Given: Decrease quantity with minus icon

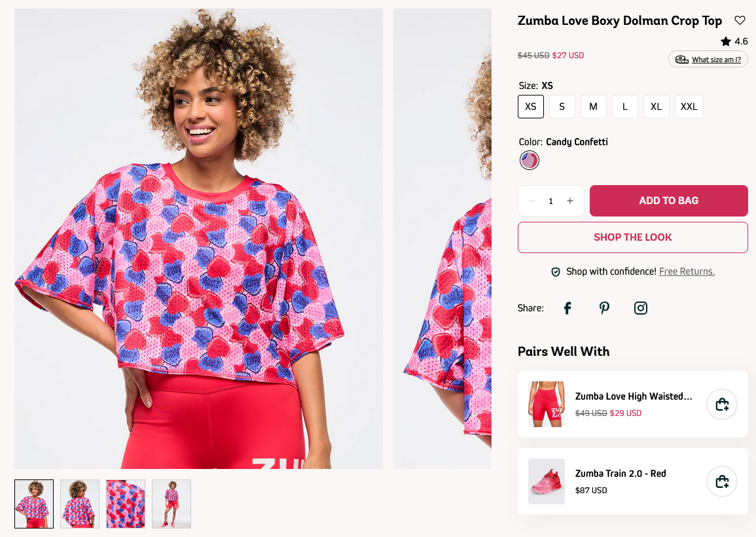Looking at the screenshot, I should pyautogui.click(x=532, y=201).
